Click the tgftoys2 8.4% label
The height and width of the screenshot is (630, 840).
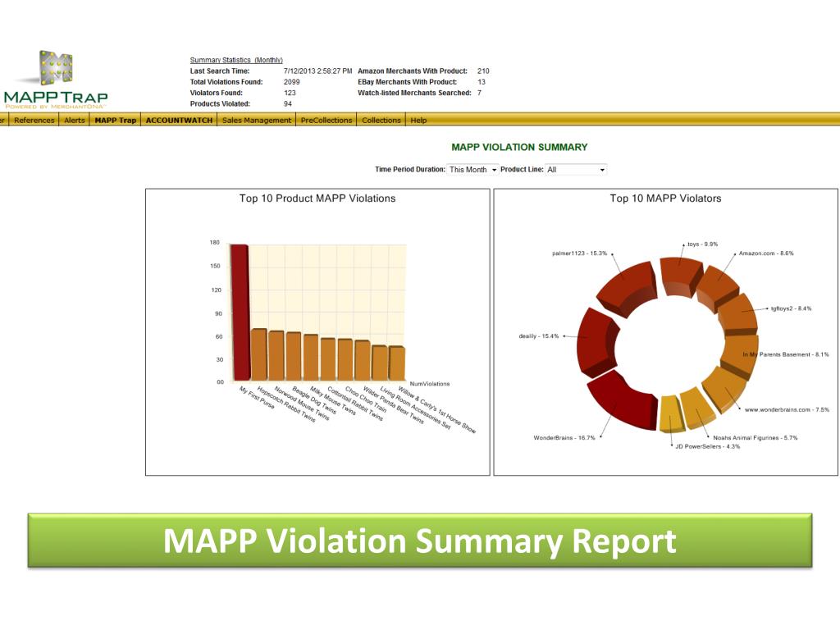(791, 308)
